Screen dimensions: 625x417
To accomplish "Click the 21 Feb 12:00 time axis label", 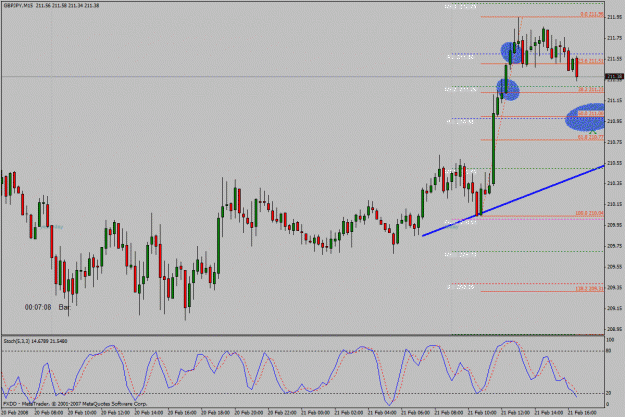I will (x=515, y=413).
